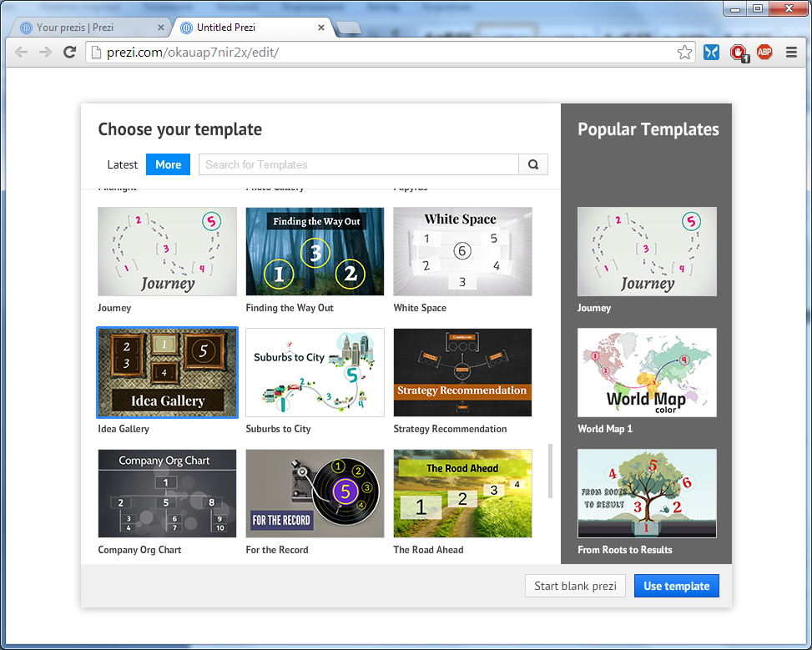Click the Use template button
The height and width of the screenshot is (650, 812).
676,586
